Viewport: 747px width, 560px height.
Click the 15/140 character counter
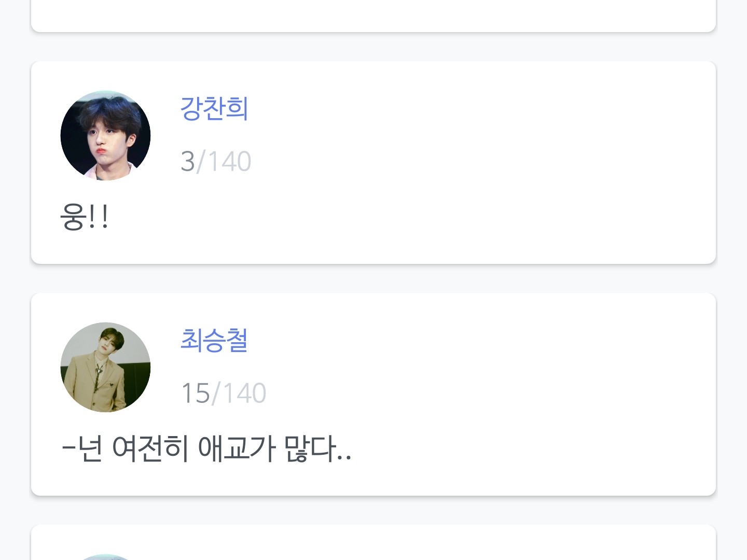tap(223, 393)
